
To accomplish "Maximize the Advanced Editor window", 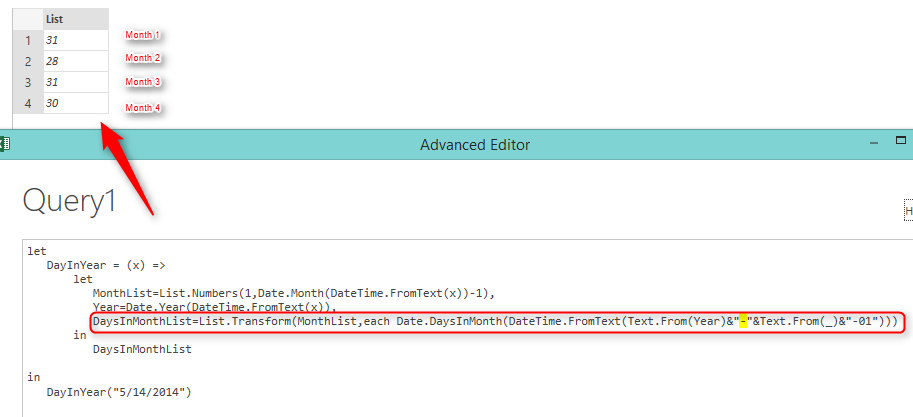I will (x=900, y=140).
